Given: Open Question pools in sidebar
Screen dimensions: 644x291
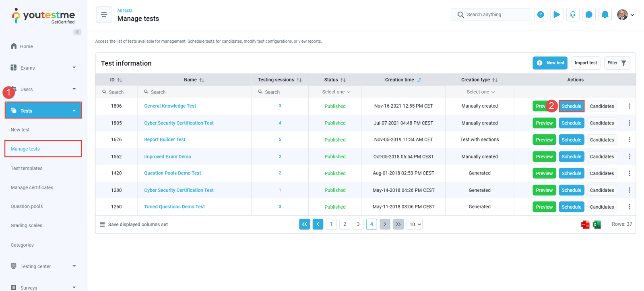Looking at the screenshot, I should [x=27, y=206].
